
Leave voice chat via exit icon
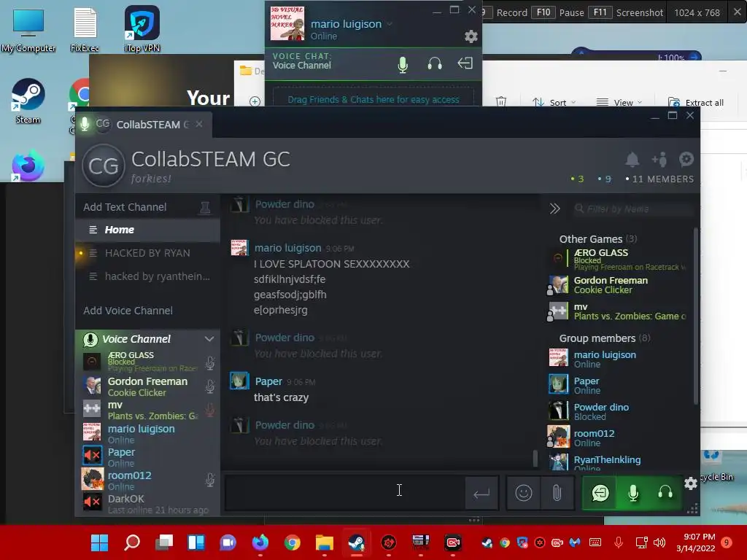(x=465, y=63)
